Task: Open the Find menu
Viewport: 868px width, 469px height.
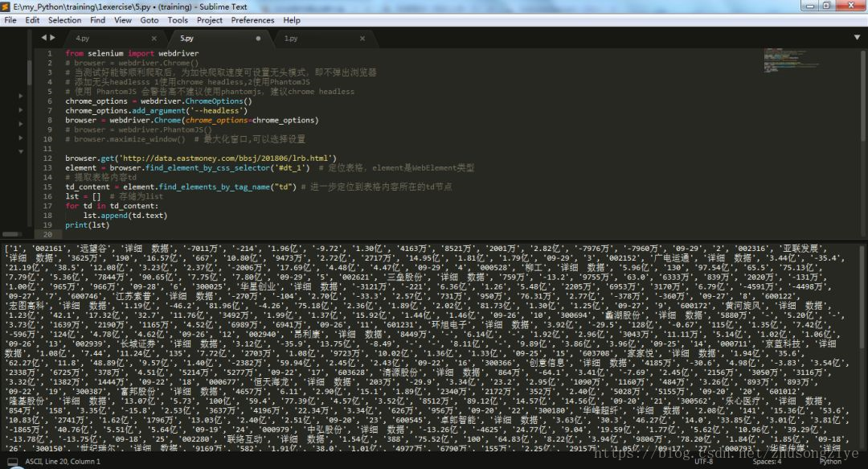Action: click(x=97, y=20)
